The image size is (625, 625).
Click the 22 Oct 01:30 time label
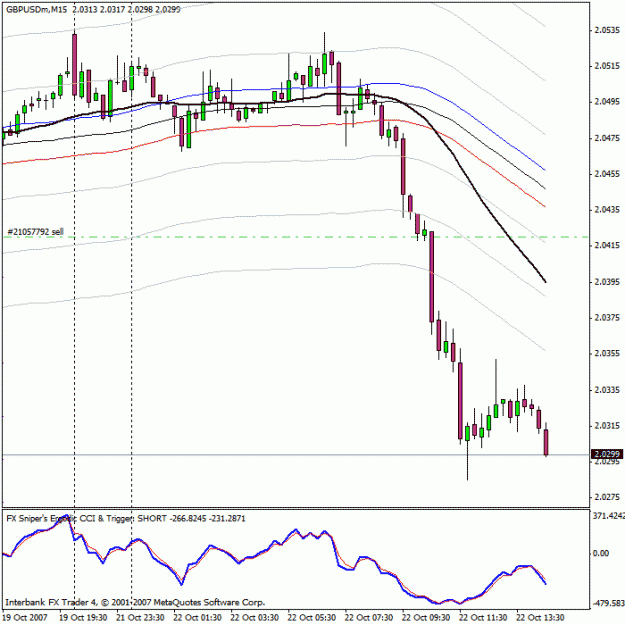(x=197, y=617)
